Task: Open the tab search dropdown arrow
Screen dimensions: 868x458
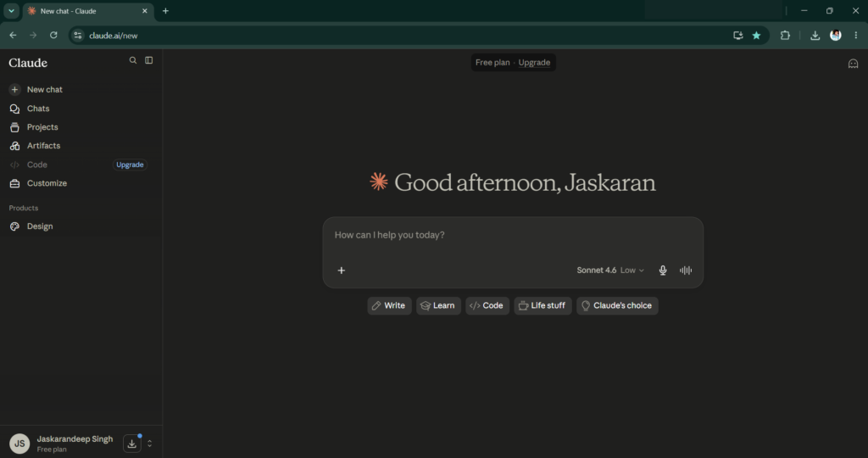Action: [11, 11]
